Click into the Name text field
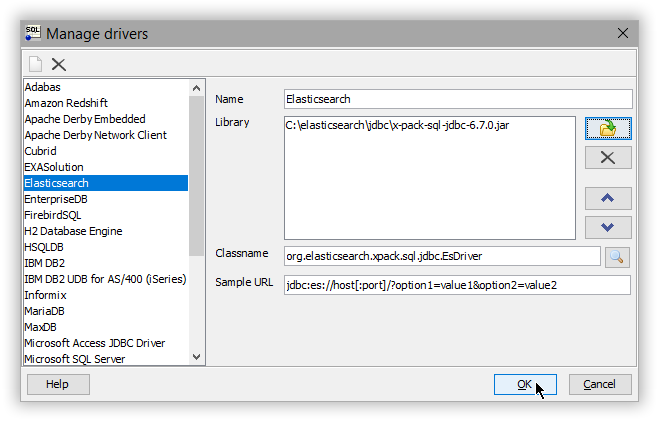This screenshot has height=422, width=659. tap(458, 99)
